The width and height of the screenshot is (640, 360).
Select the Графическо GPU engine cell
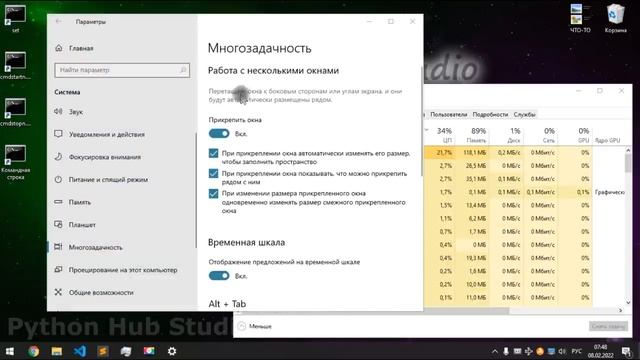point(610,192)
